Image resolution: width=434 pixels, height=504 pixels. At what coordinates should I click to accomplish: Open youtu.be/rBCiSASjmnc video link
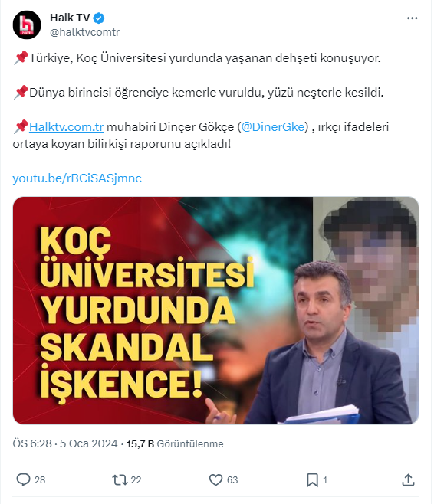pos(77,178)
